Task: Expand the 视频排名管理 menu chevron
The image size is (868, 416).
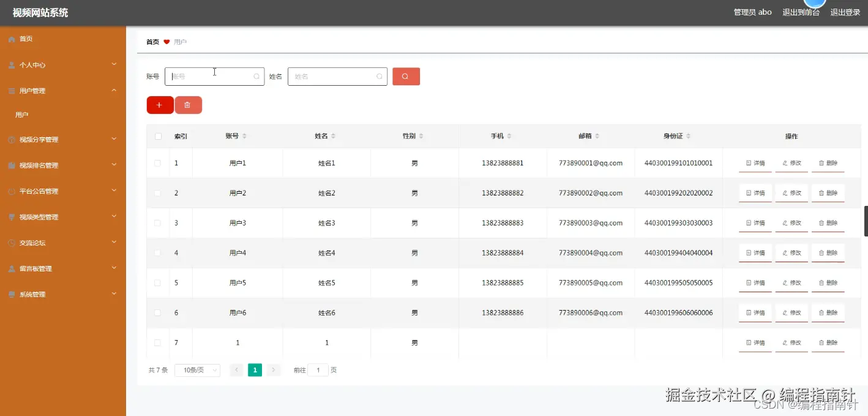Action: click(114, 165)
